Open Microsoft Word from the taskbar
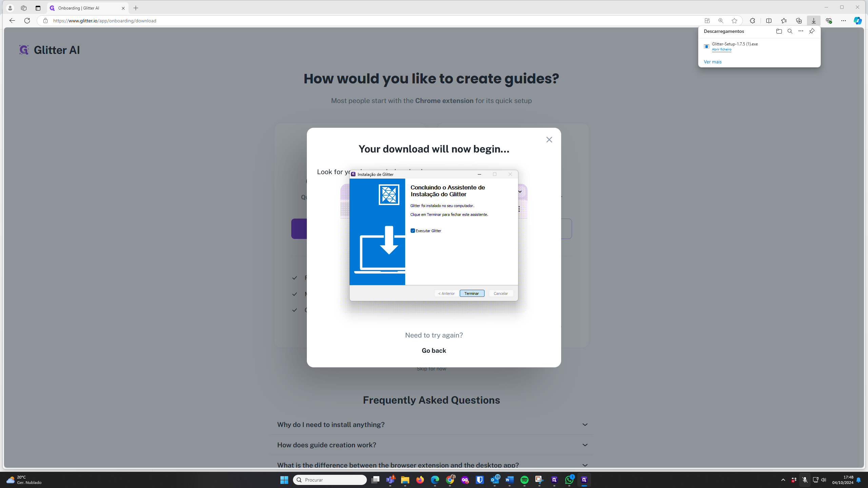Viewport: 868px width, 488px height. pyautogui.click(x=510, y=480)
